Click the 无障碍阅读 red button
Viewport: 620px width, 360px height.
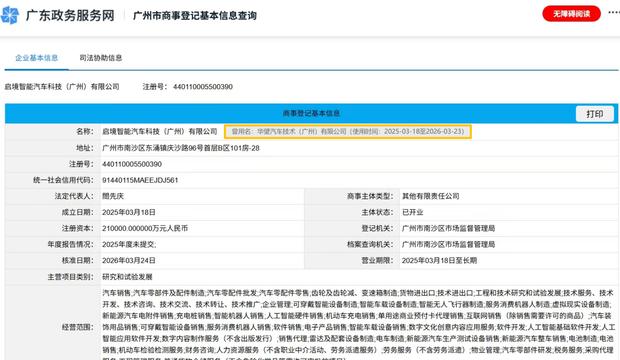[x=571, y=14]
